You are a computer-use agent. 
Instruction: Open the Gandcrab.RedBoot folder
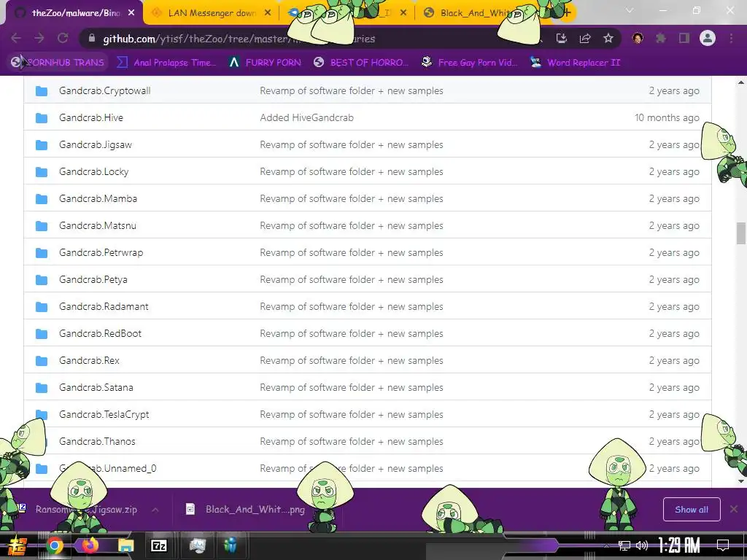[x=100, y=334]
